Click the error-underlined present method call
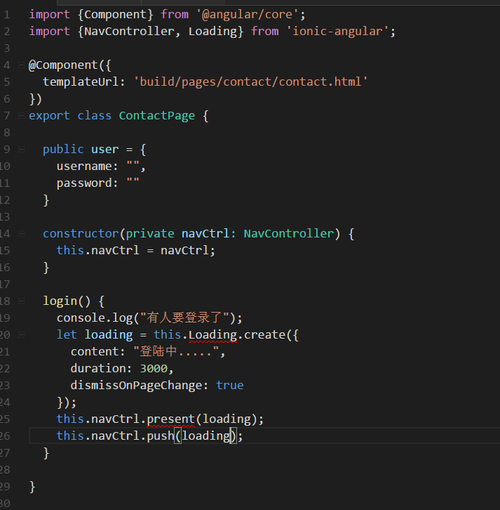 click(x=171, y=419)
